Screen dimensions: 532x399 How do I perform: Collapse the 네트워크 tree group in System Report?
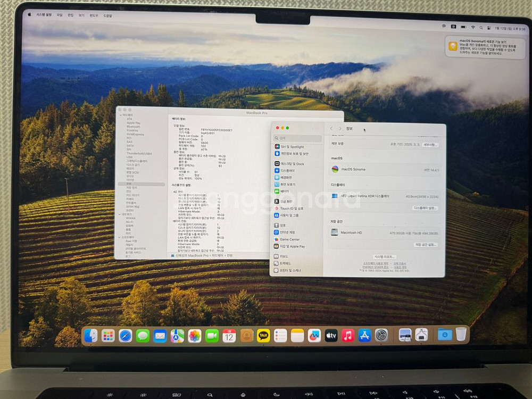tap(120, 214)
